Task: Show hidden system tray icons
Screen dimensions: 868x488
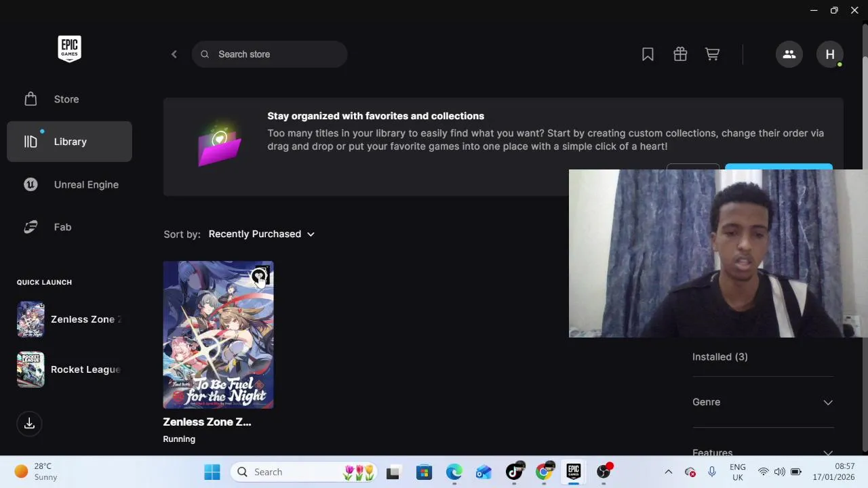Action: point(668,472)
